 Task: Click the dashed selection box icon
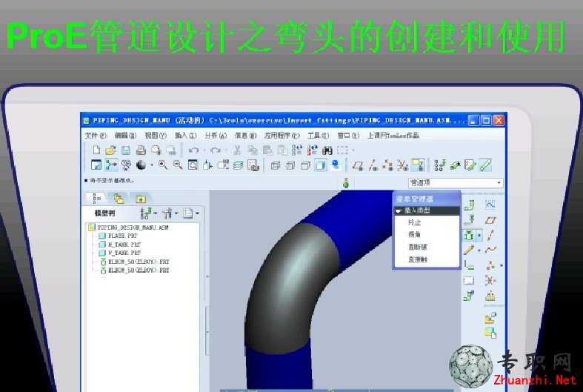(342, 150)
